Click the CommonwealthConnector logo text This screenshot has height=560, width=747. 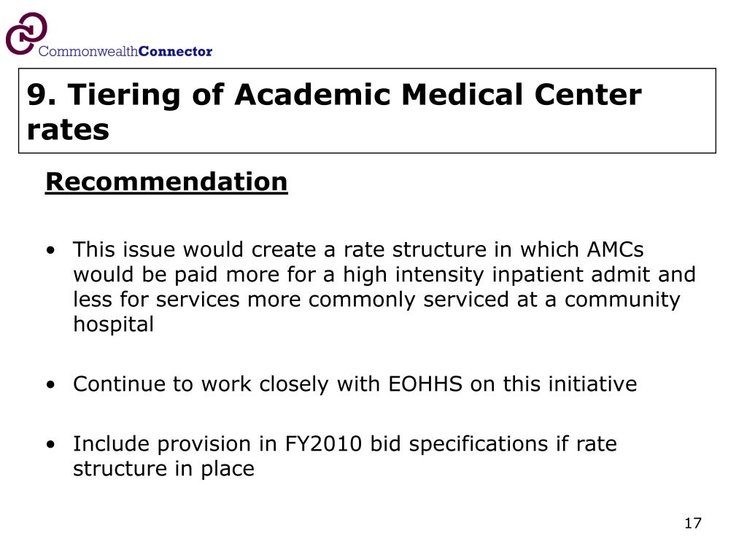(125, 52)
